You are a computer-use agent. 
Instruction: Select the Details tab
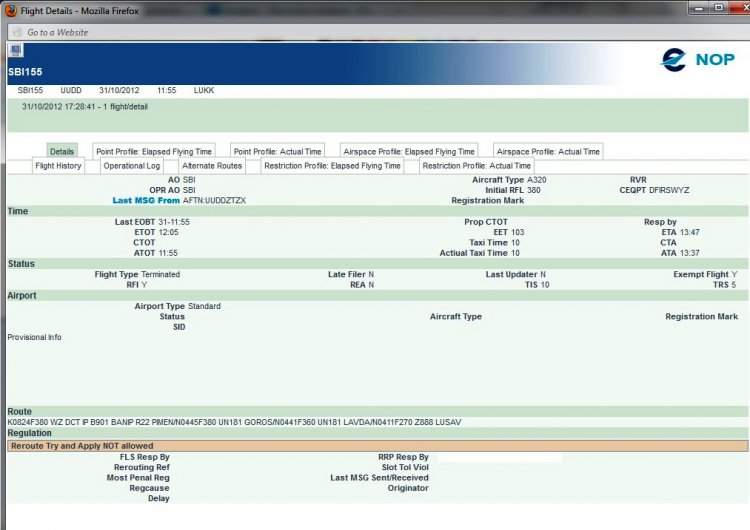62,151
